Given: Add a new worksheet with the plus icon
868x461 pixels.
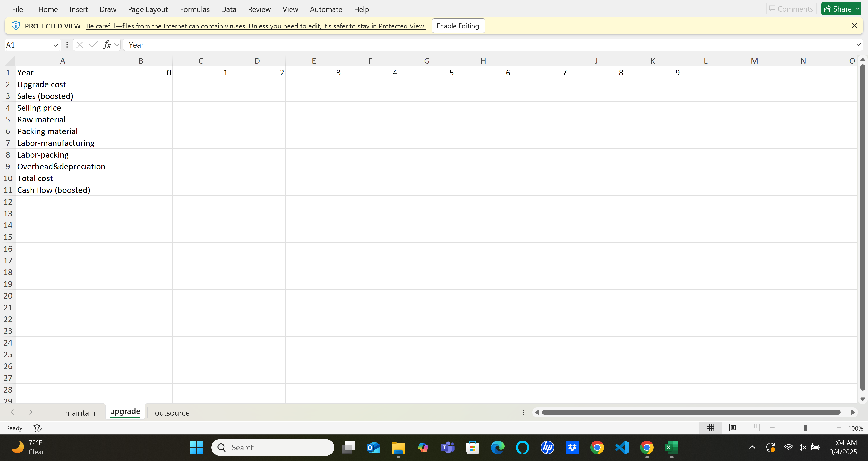Looking at the screenshot, I should tap(224, 412).
